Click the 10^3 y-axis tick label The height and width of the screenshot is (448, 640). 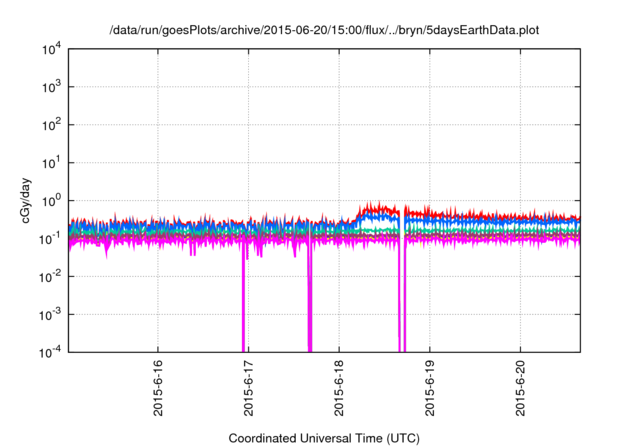51,87
